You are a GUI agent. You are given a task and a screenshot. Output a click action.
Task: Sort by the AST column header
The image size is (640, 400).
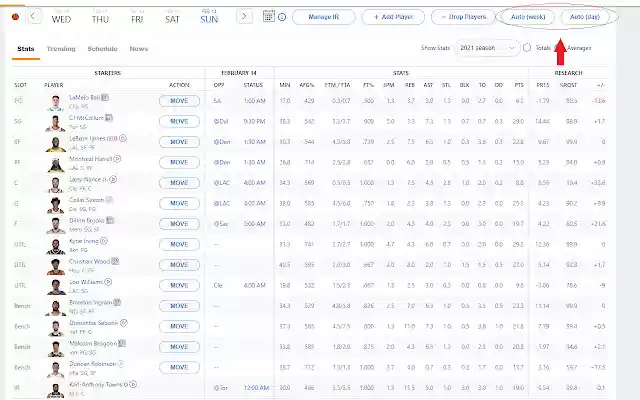428,85
